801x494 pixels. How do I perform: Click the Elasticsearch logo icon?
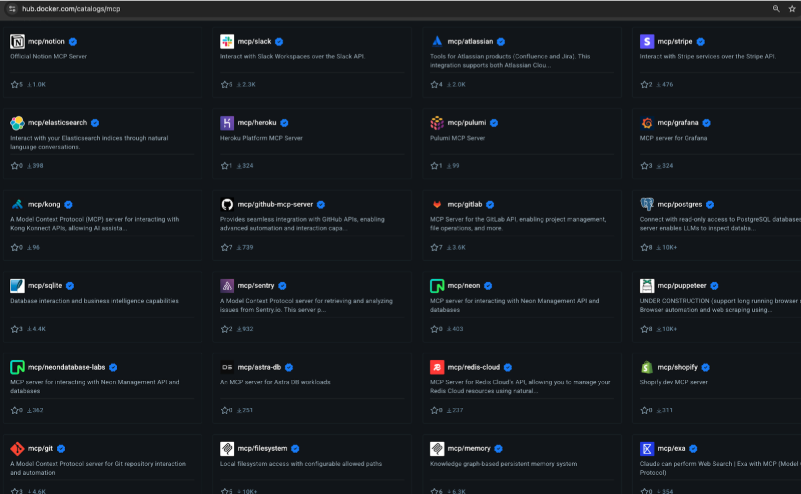17,123
